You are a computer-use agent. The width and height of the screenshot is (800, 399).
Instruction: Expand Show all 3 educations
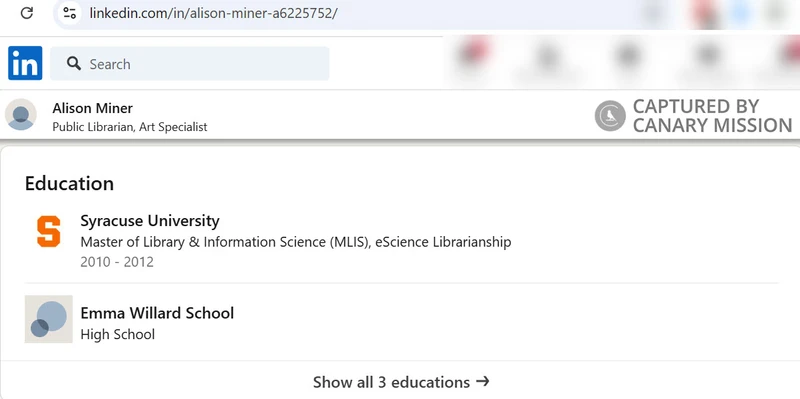click(401, 382)
